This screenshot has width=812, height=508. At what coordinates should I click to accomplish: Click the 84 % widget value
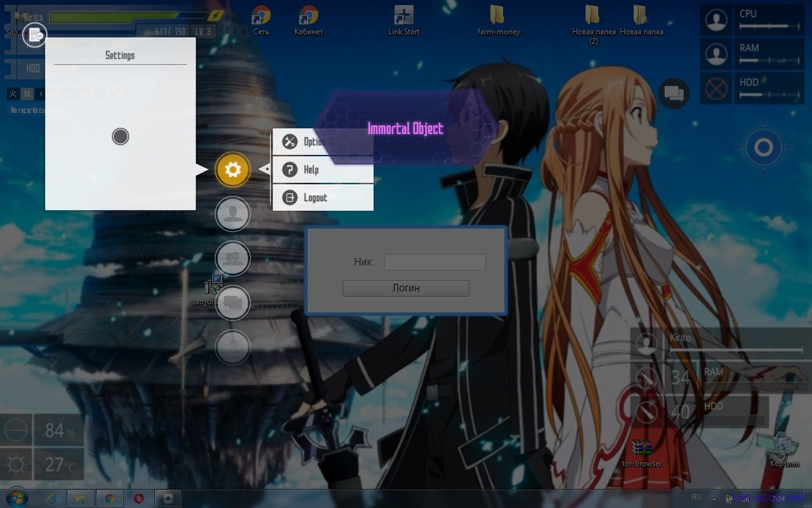coord(59,431)
